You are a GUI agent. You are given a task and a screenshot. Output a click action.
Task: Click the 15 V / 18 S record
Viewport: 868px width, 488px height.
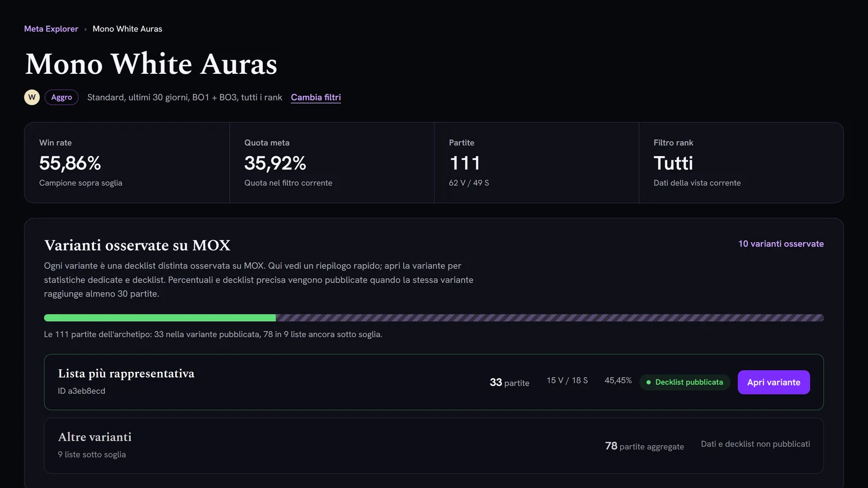click(567, 381)
